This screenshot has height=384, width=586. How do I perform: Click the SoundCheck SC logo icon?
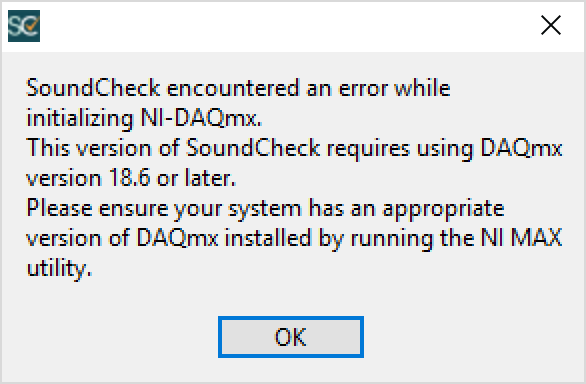[x=24, y=26]
